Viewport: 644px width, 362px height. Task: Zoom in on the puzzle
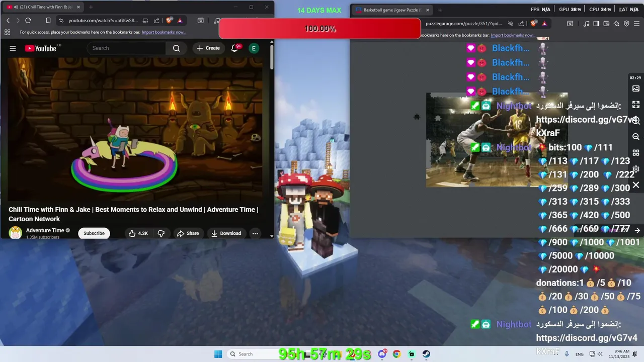click(636, 121)
